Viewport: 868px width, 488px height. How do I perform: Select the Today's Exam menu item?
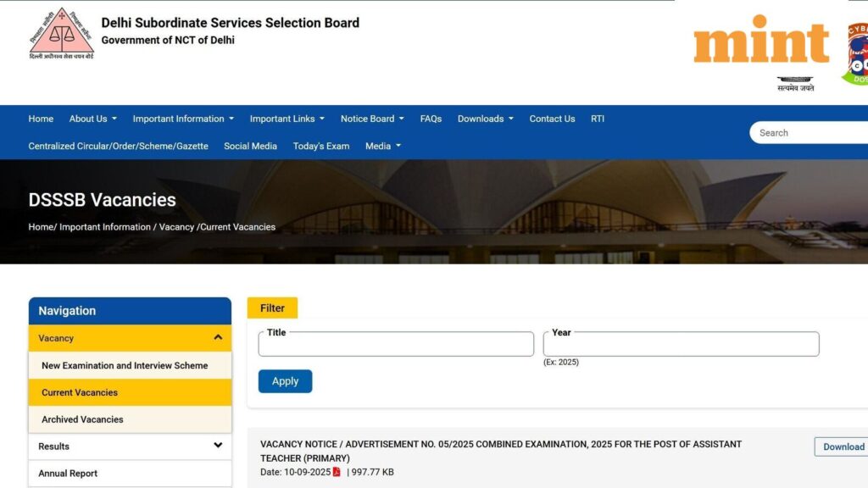click(320, 146)
